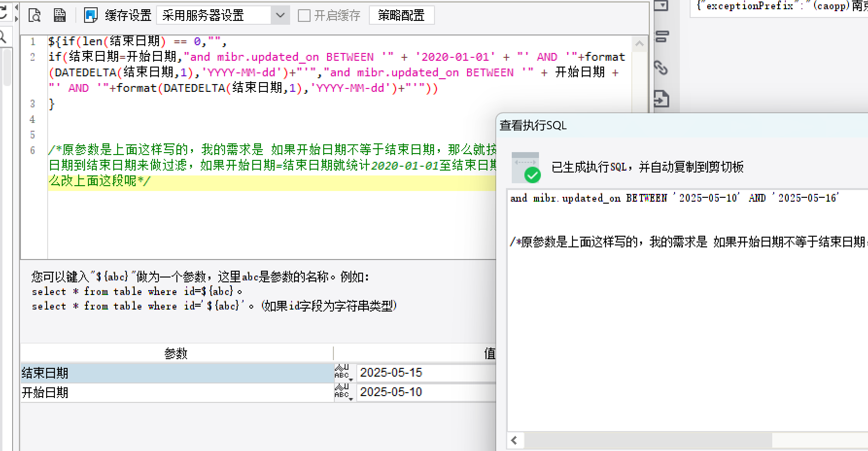Click the 值 column header

point(489,353)
